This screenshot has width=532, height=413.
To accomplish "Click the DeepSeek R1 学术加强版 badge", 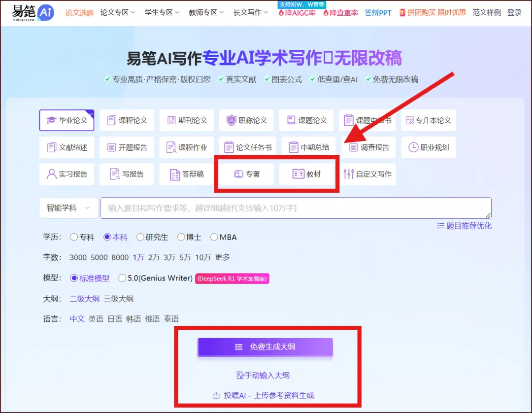I will (232, 278).
